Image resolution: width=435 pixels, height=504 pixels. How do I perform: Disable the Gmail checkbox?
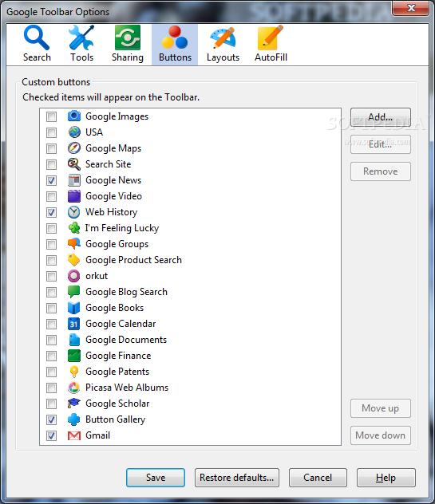tap(51, 436)
